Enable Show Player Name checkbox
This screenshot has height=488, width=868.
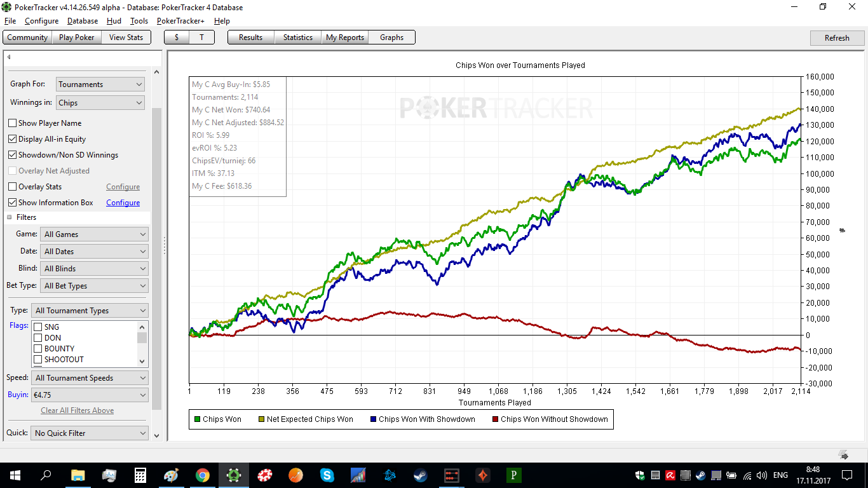[12, 123]
